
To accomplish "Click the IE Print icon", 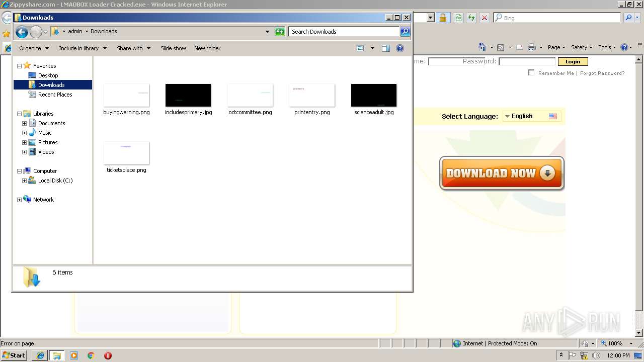I will coord(532,47).
